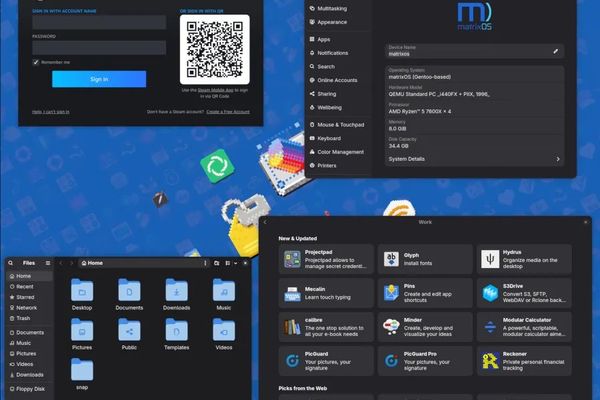Click the pencil icon to edit Device Name
600x400 pixels.
556,51
